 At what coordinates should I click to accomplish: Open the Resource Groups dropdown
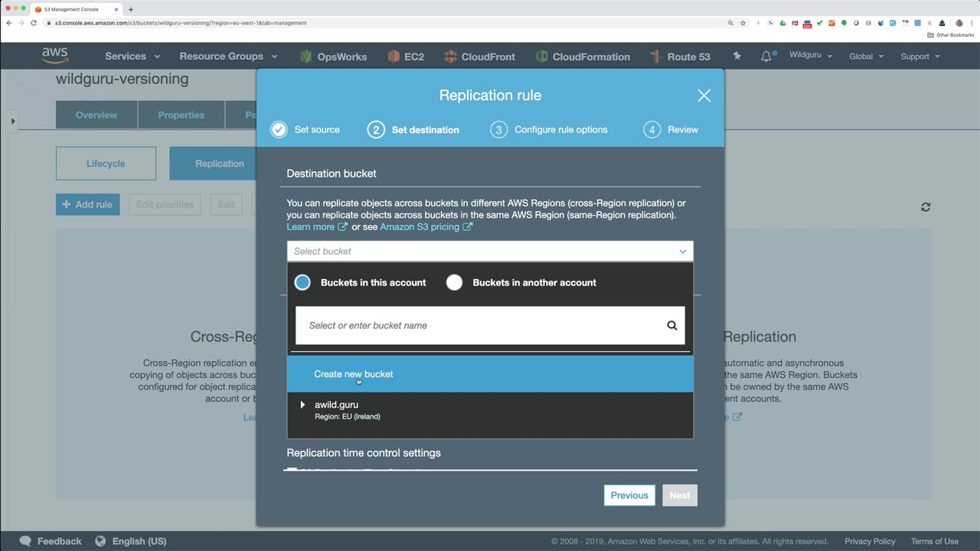[x=228, y=56]
